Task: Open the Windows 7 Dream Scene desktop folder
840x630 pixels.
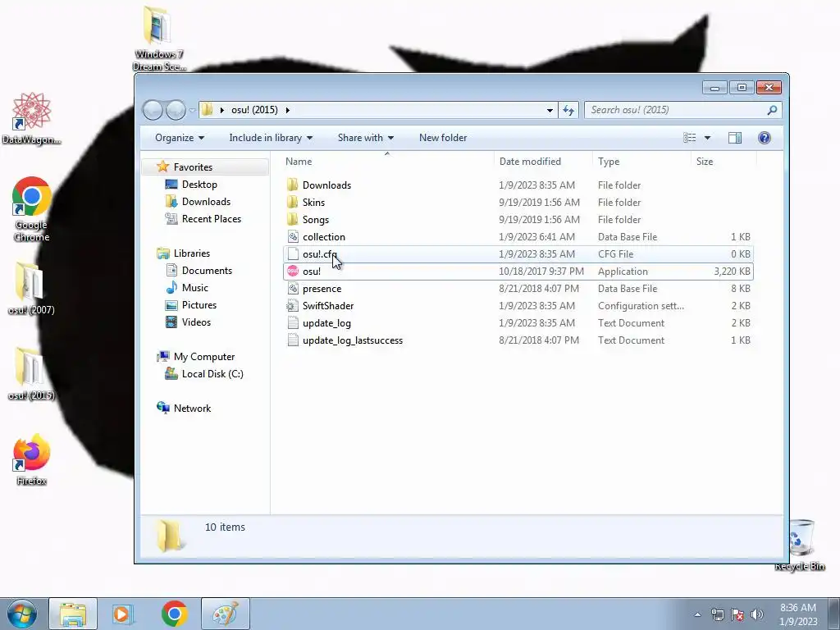Action: pos(158,38)
